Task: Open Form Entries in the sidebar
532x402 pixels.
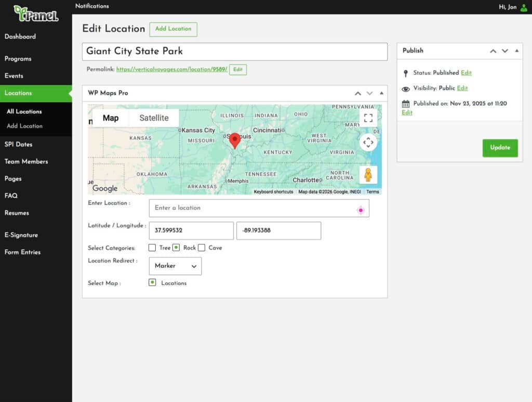Action: 22,252
